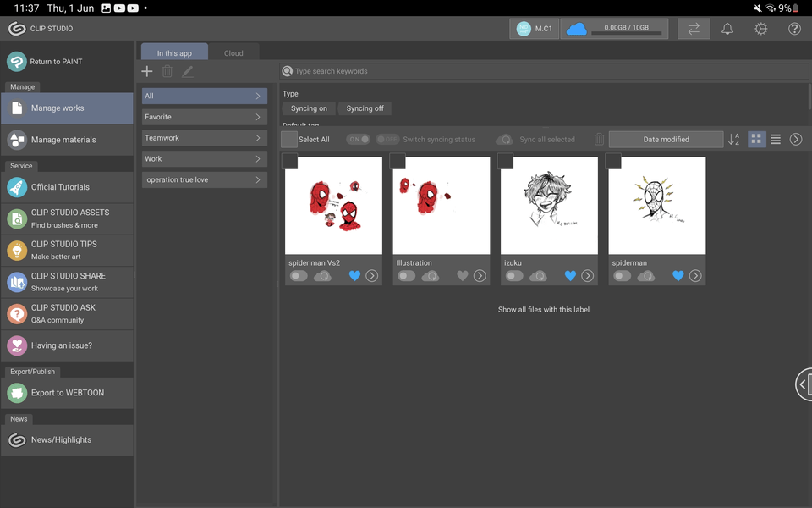The width and height of the screenshot is (812, 508).
Task: Toggle the sort order A-Z icon
Action: click(734, 140)
